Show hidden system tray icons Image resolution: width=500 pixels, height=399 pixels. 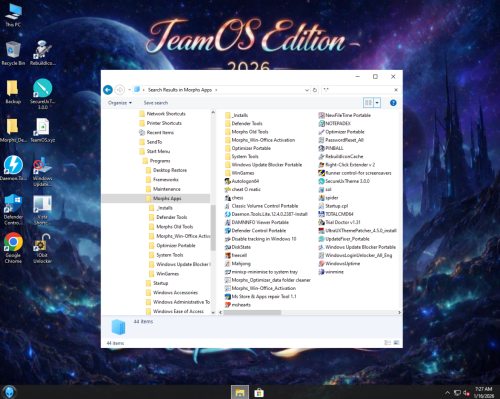448,393
